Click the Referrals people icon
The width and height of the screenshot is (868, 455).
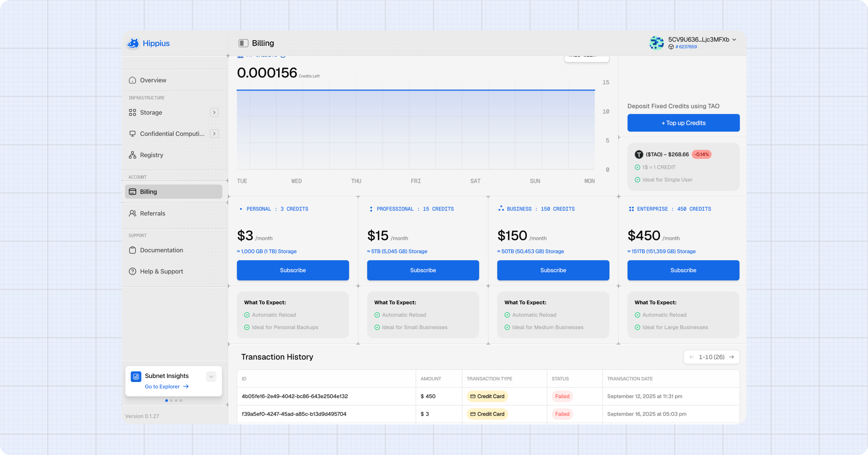point(133,213)
